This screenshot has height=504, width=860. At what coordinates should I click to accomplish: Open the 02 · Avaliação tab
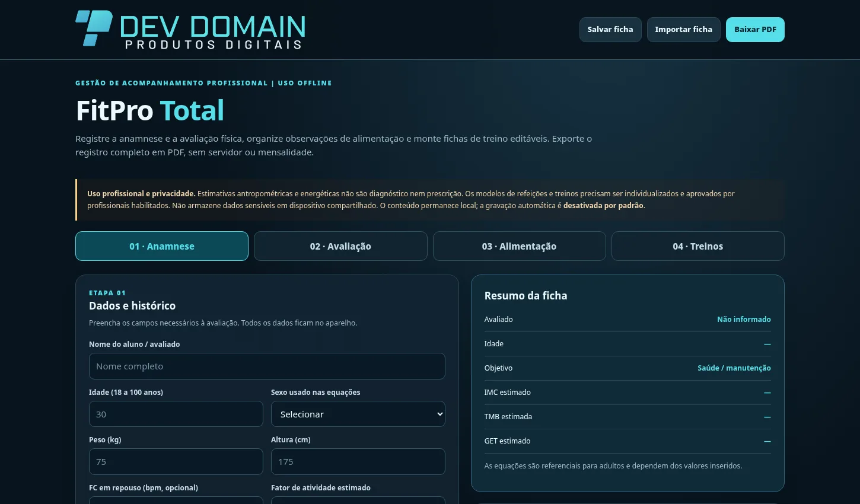point(340,246)
